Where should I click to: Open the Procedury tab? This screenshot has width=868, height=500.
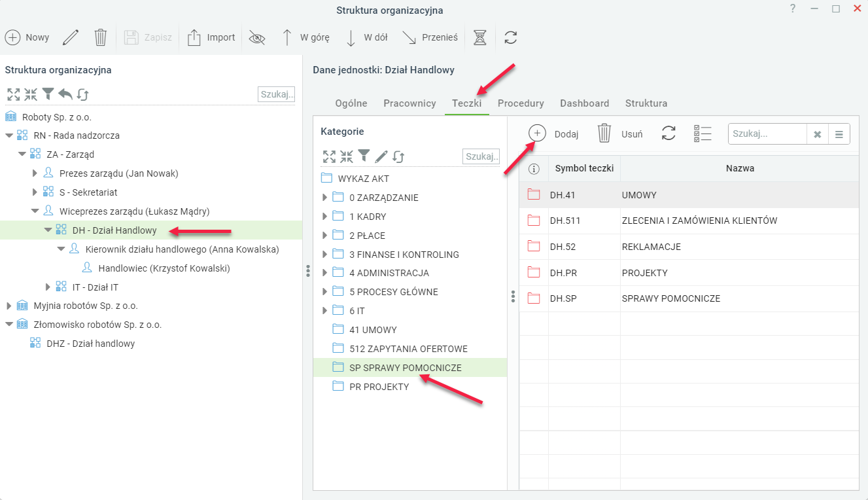521,103
